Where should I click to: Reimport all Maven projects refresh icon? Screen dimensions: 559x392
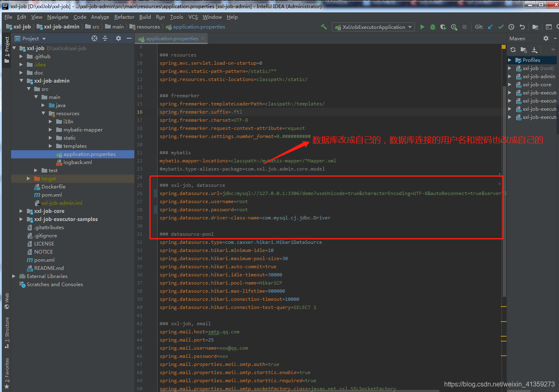(x=513, y=50)
